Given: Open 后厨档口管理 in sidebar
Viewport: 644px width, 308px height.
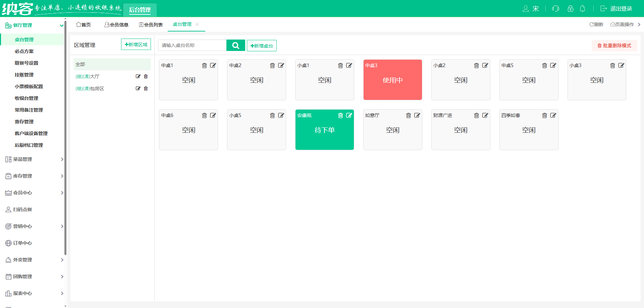Looking at the screenshot, I should point(29,145).
